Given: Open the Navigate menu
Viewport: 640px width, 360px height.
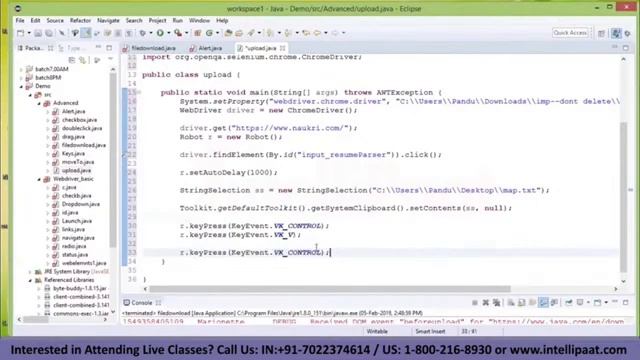Looking at the screenshot, I should click(108, 20).
